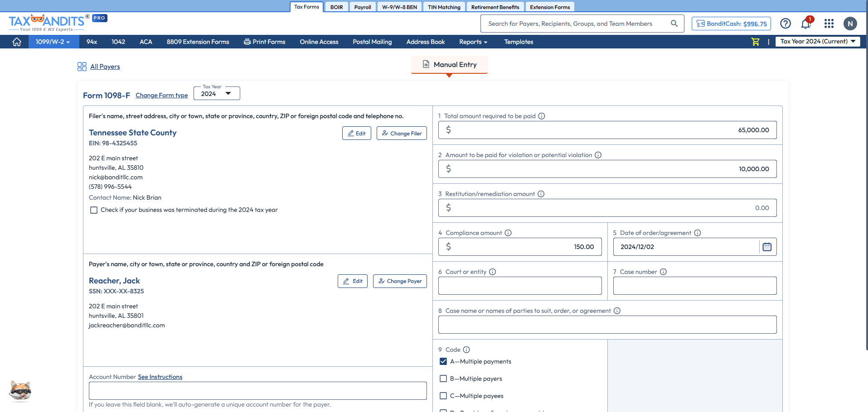Viewport: 868px width, 412px height.
Task: Click Change Form type link
Action: tap(162, 95)
